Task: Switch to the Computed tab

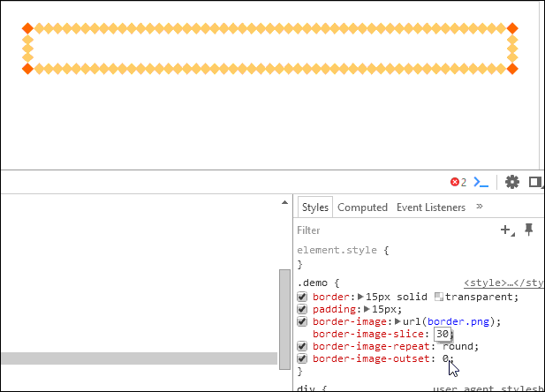Action: [x=362, y=207]
